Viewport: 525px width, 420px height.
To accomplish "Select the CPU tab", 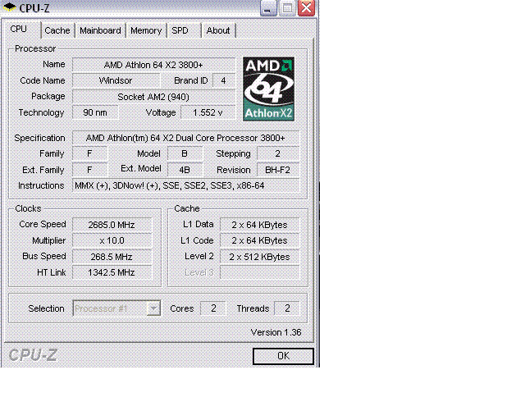I will point(21,30).
